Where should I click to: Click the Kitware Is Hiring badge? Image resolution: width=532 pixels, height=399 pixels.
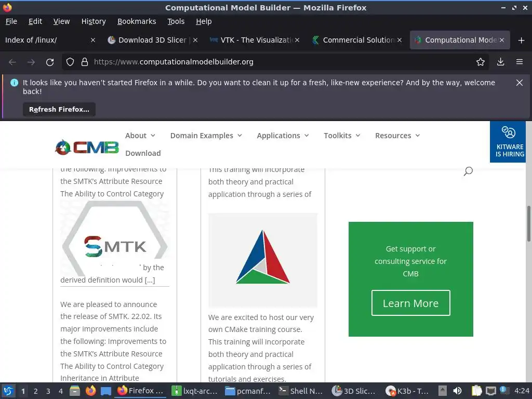tap(508, 142)
